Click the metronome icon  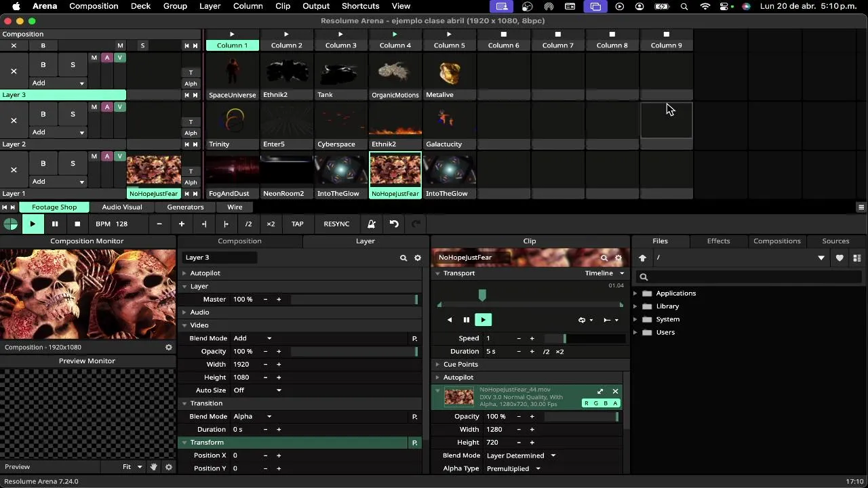click(371, 224)
